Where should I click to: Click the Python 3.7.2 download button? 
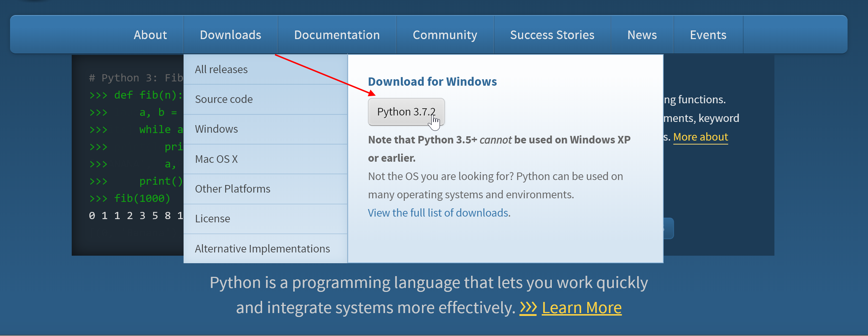pos(406,112)
